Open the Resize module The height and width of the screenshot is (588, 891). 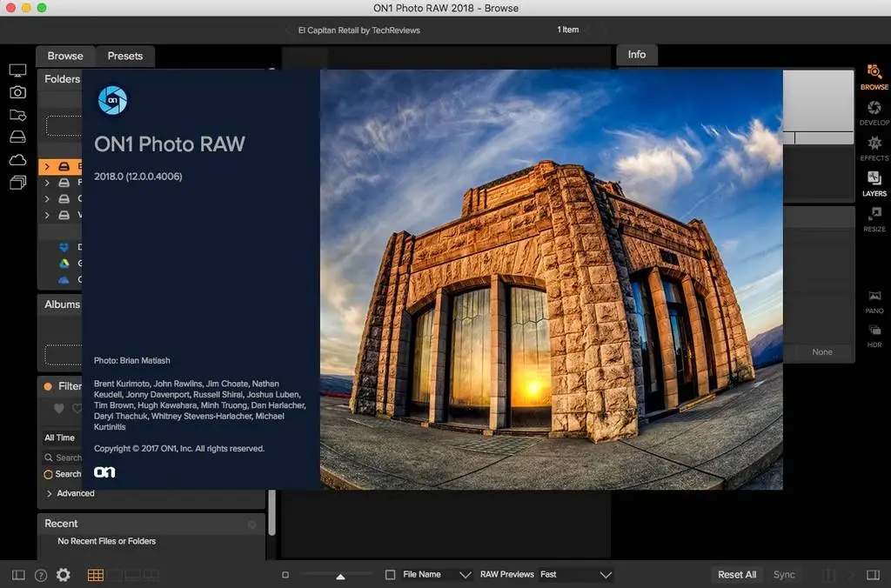[x=874, y=219]
